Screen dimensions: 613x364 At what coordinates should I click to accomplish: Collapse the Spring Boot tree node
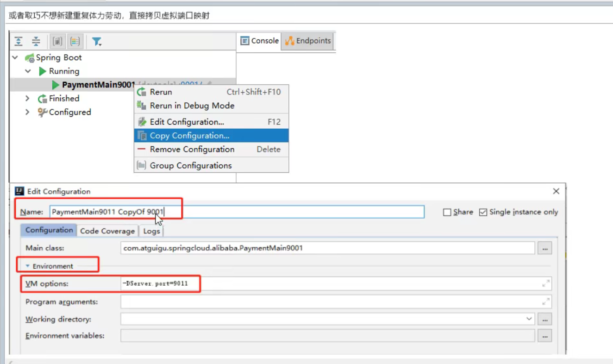[15, 58]
